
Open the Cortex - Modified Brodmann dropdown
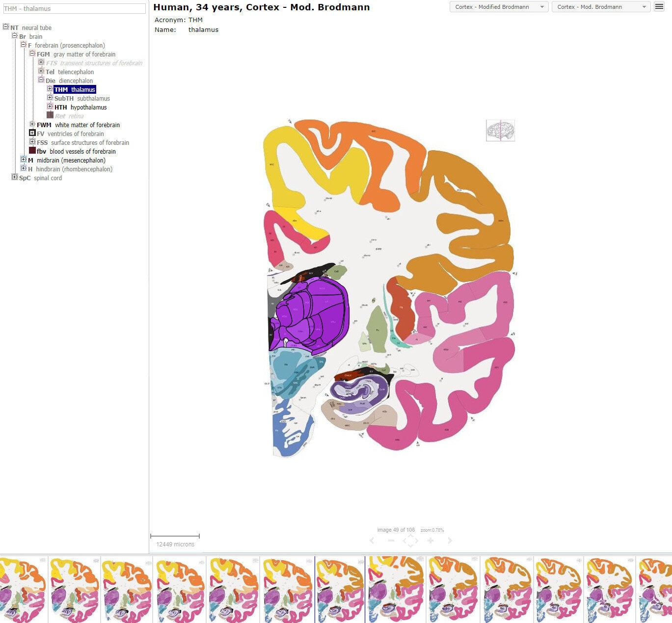[x=499, y=7]
